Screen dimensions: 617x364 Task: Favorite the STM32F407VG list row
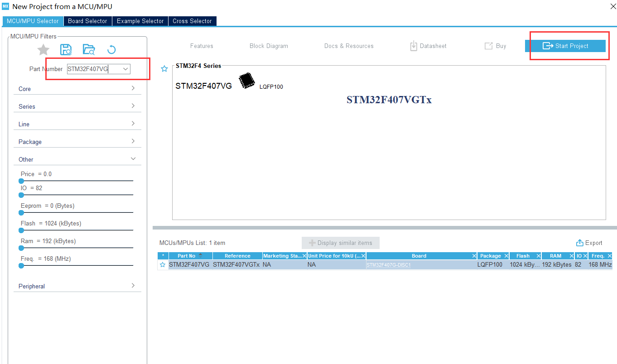point(163,264)
